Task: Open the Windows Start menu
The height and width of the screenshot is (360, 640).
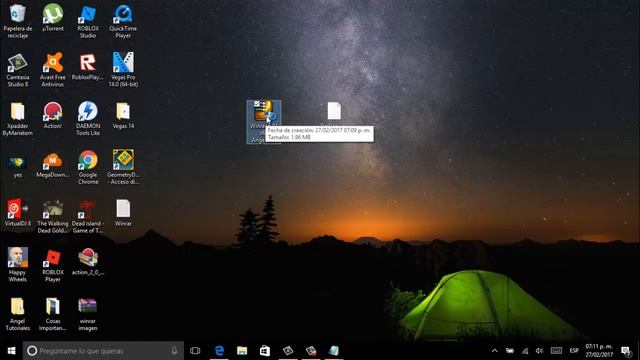Action: (11, 351)
